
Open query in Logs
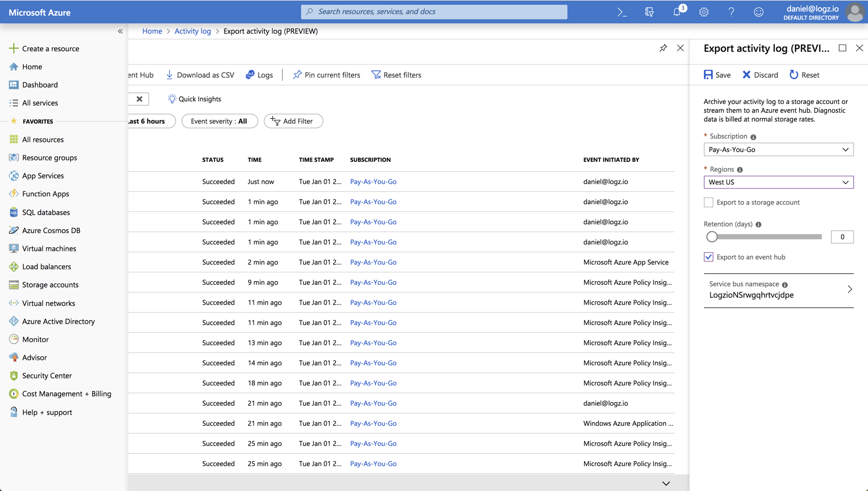pyautogui.click(x=259, y=75)
